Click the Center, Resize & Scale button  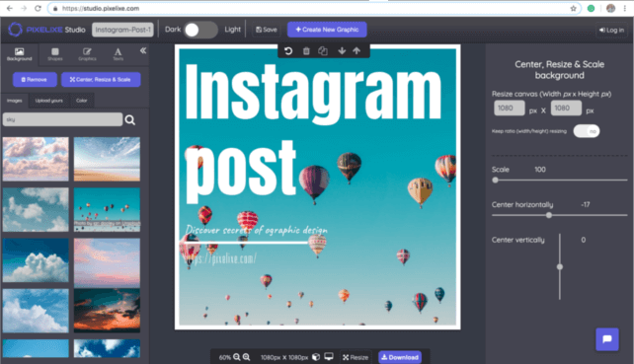pos(101,80)
